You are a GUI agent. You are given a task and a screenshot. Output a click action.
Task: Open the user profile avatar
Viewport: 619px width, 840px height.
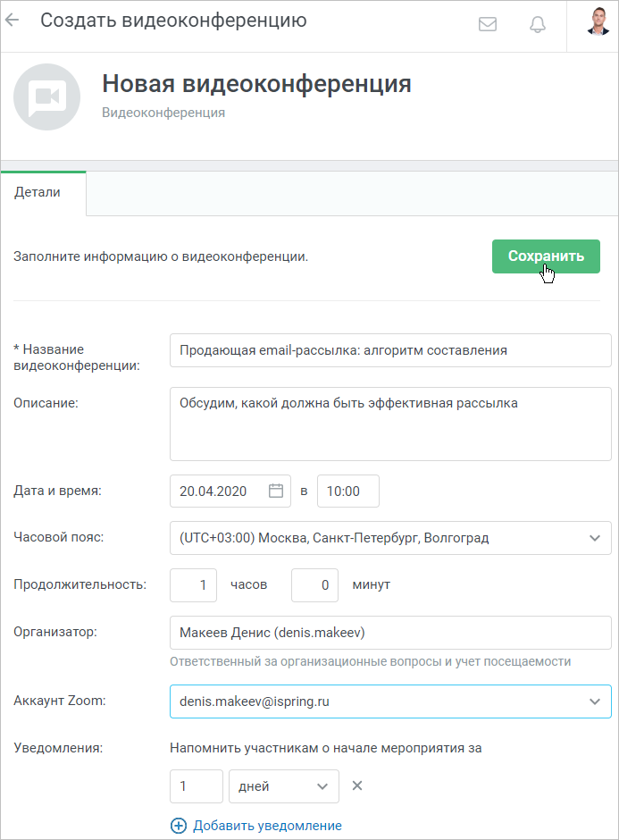(x=598, y=21)
